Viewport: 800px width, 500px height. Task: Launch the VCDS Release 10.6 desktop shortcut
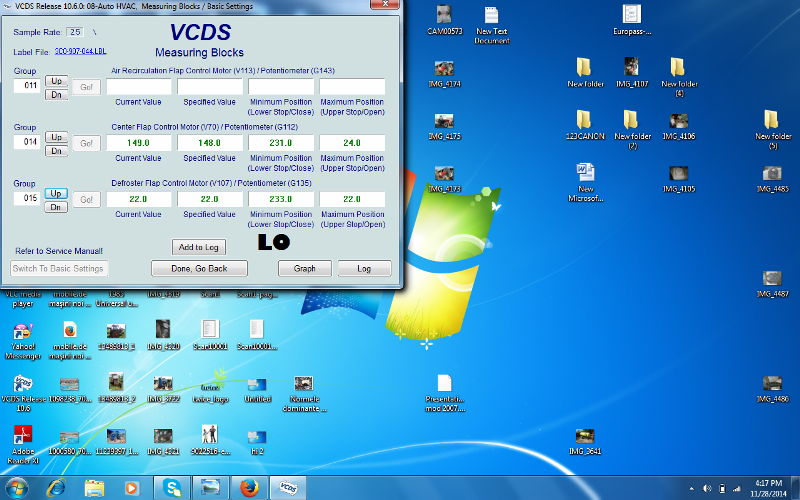23,393
